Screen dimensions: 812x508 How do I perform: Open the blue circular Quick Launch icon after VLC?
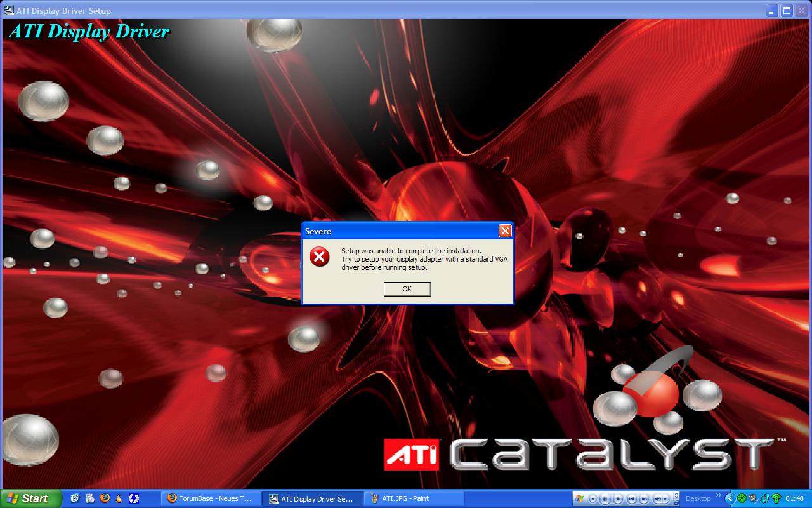134,498
